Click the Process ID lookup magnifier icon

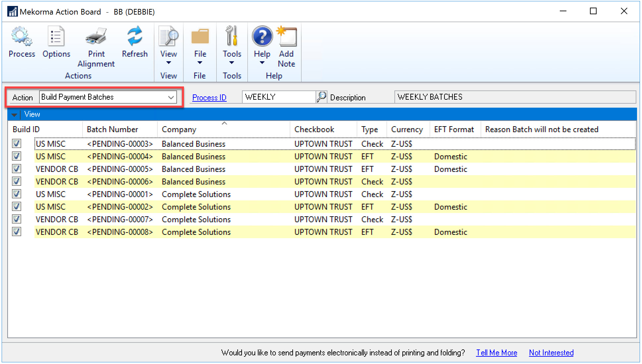point(321,97)
